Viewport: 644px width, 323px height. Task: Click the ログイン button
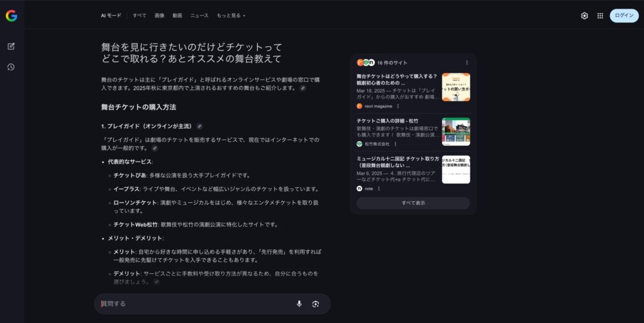point(624,16)
